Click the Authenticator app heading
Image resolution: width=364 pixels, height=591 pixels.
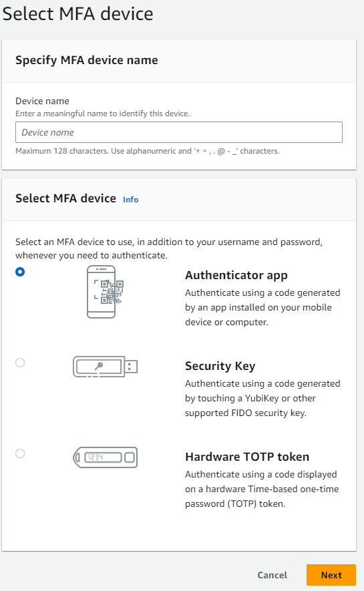click(x=236, y=276)
